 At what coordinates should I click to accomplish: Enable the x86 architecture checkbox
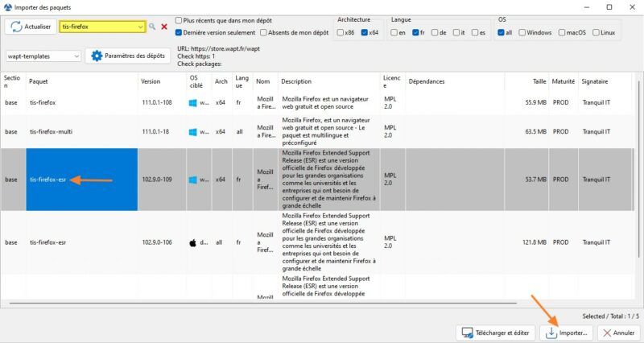(341, 32)
